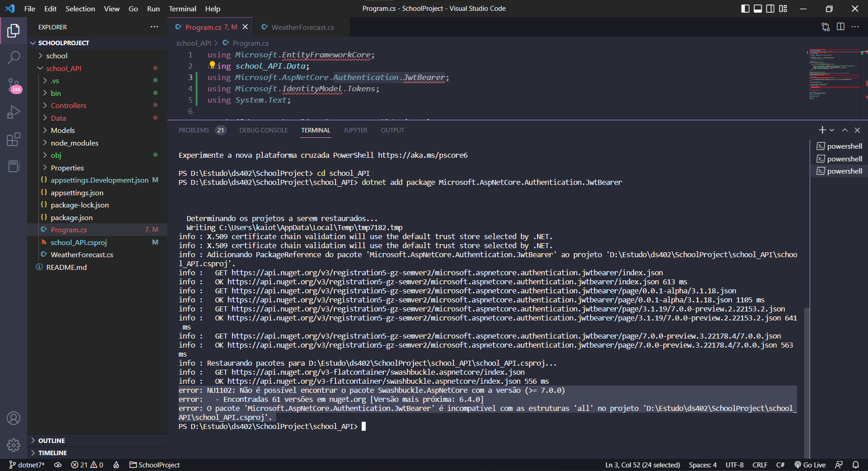The image size is (868, 471).
Task: Open the Accounts icon
Action: click(x=14, y=418)
